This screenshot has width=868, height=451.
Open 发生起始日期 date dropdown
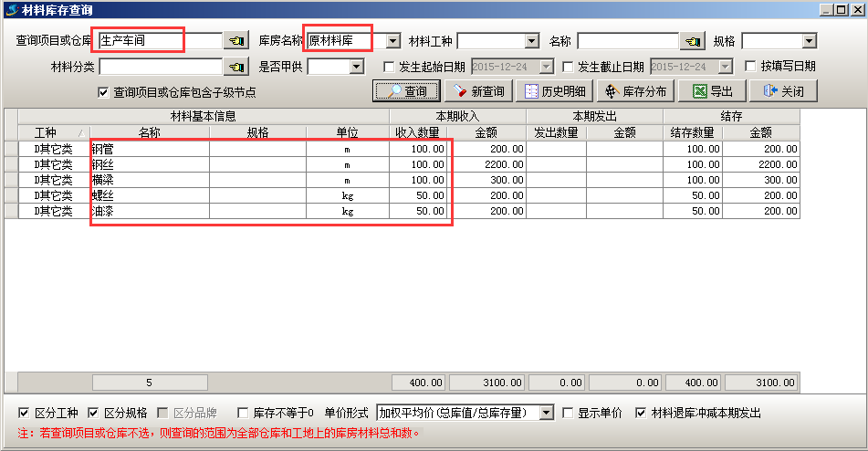(x=547, y=67)
